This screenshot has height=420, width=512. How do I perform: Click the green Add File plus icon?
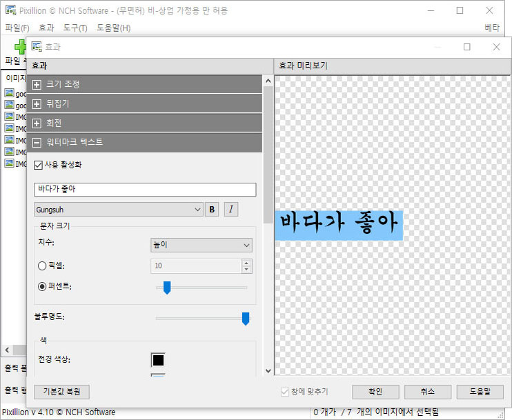20,47
